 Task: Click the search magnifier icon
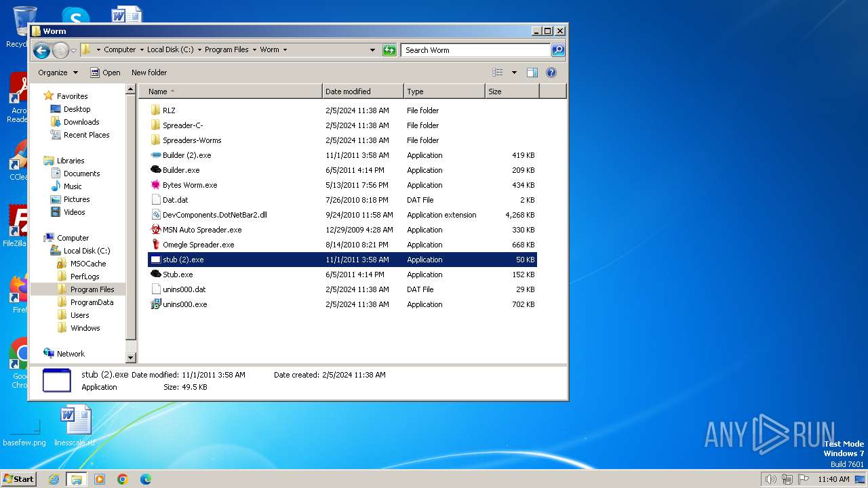[557, 50]
